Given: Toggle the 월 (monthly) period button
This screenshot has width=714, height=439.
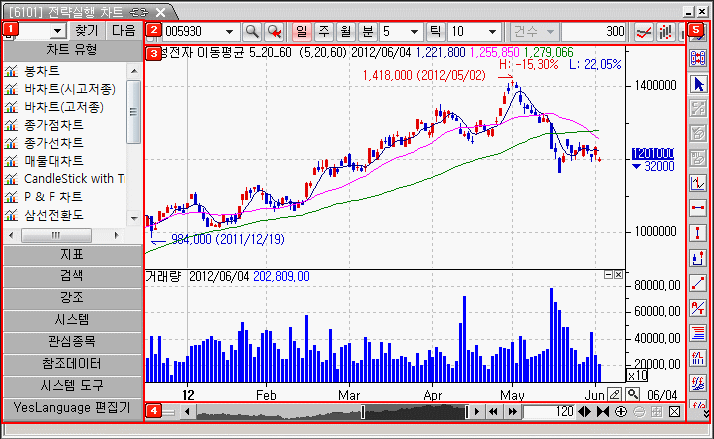Looking at the screenshot, I should point(343,32).
